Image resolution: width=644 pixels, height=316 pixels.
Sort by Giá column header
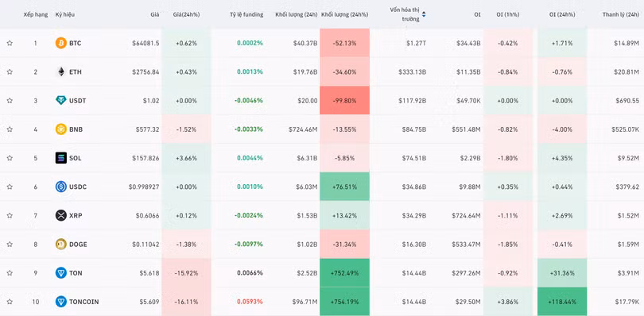click(x=155, y=14)
